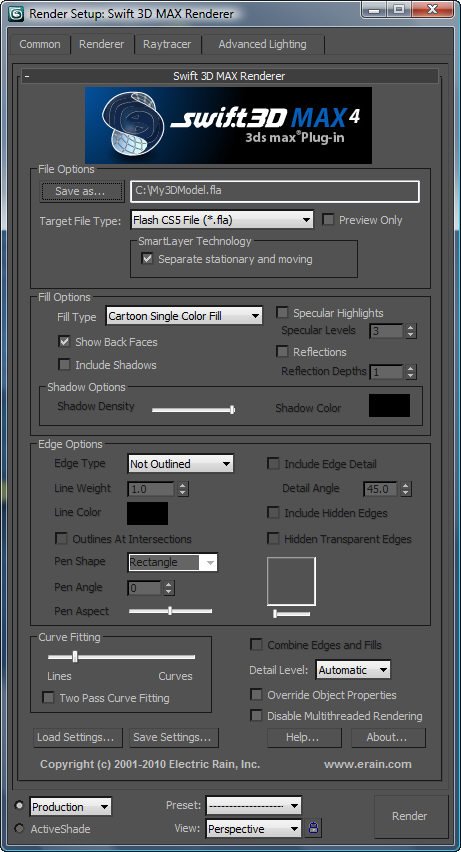Click the Detail Angle spinner arrows
Image resolution: width=461 pixels, height=852 pixels.
point(406,489)
